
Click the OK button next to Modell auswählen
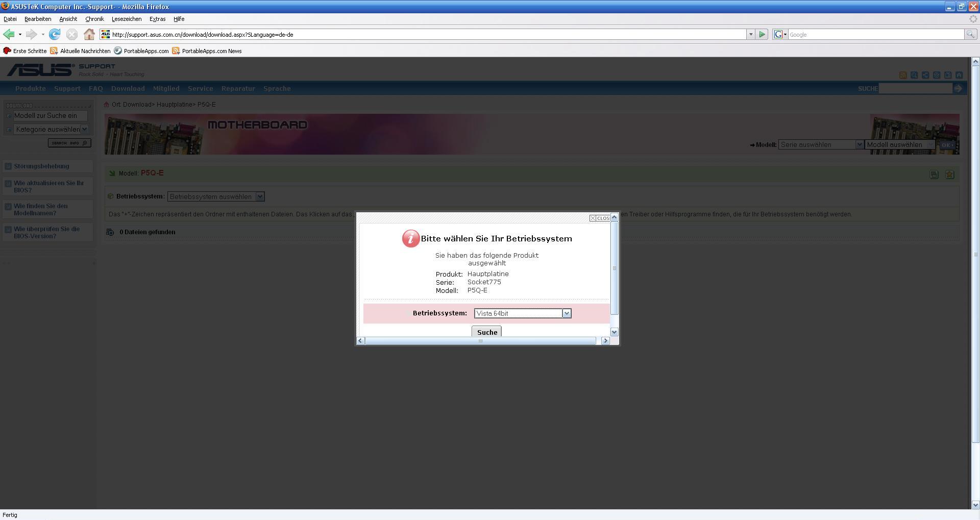[947, 145]
